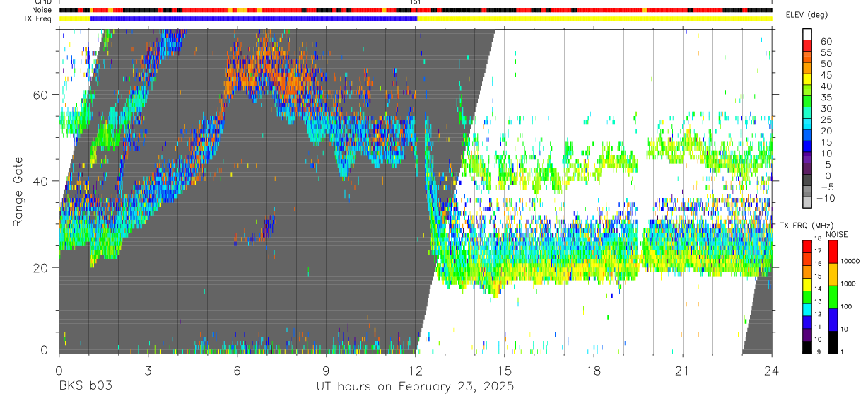The height and width of the screenshot is (401, 868).
Task: Click the '1000' label on the NOISE bar
Action: [x=849, y=284]
